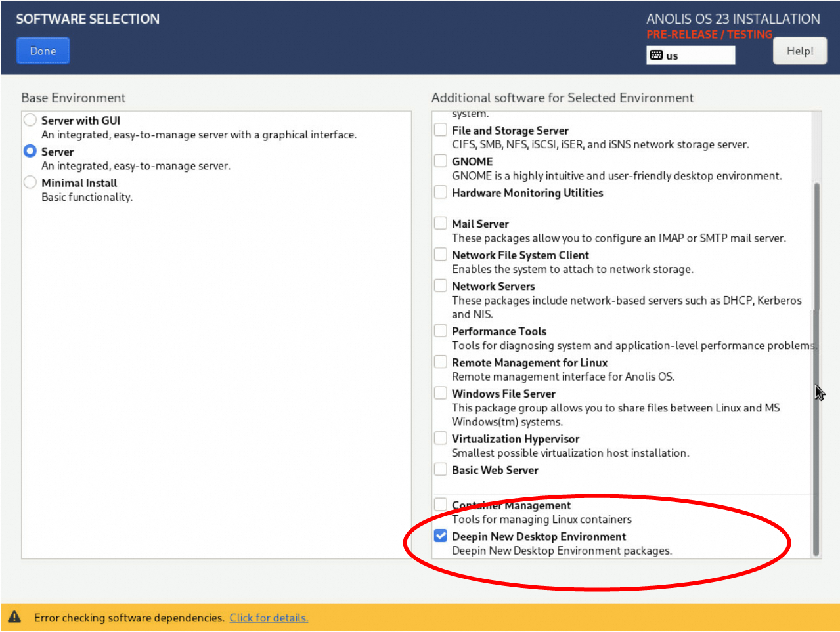Screen dimensions: 840x632
Task: Select the Server with GUI radio option
Action: tap(30, 120)
